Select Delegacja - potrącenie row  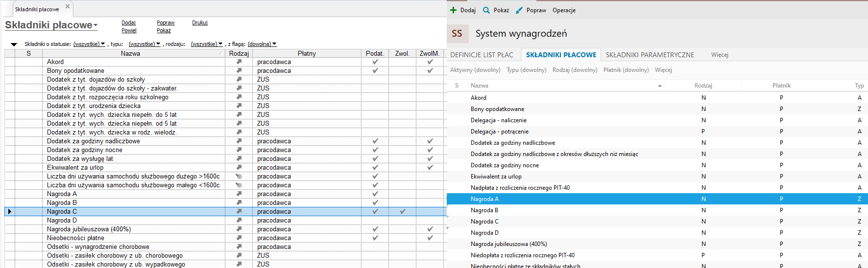click(x=657, y=132)
